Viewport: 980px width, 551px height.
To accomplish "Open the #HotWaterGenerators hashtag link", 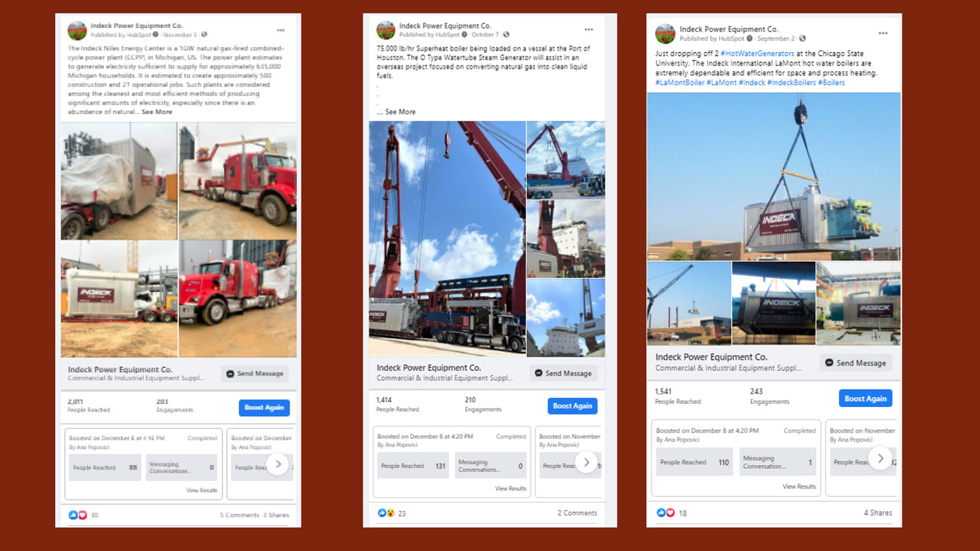I will click(x=758, y=54).
